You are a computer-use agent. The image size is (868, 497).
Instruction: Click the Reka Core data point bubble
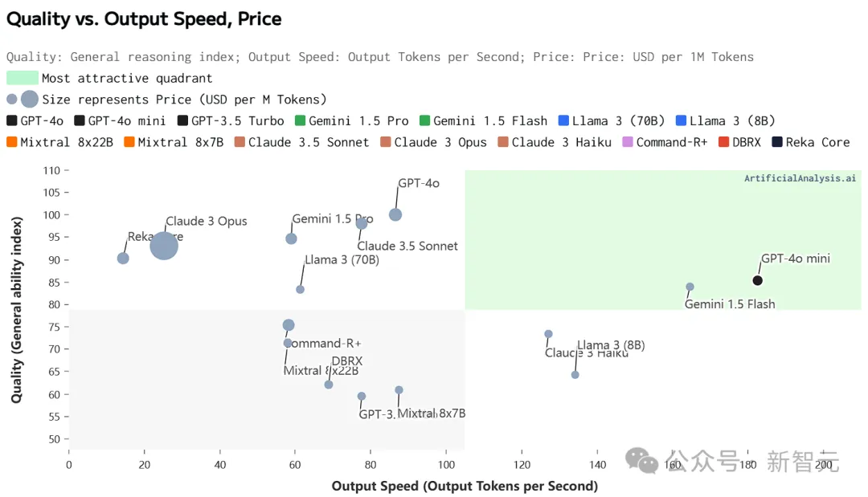(x=123, y=259)
